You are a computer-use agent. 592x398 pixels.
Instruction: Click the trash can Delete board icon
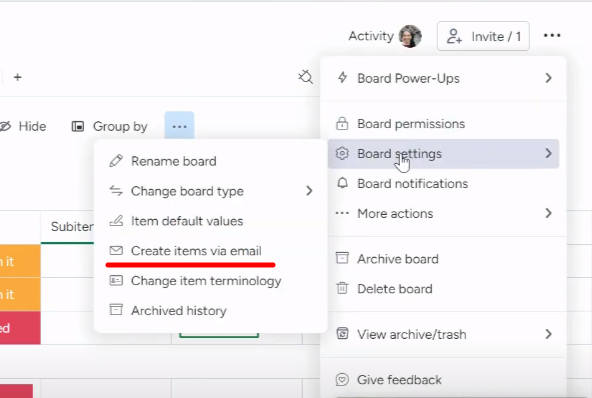coord(342,288)
